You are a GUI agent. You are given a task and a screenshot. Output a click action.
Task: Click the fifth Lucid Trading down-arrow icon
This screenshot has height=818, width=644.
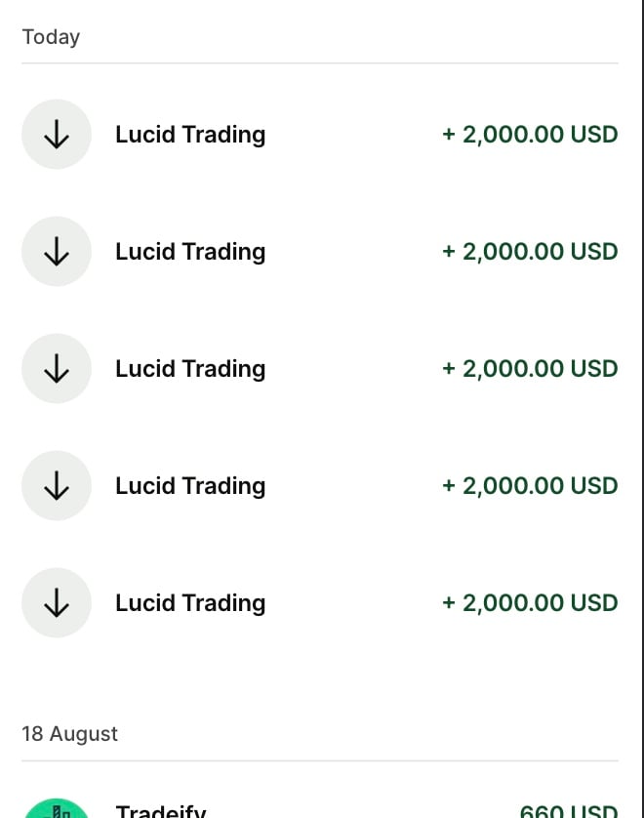click(x=57, y=603)
